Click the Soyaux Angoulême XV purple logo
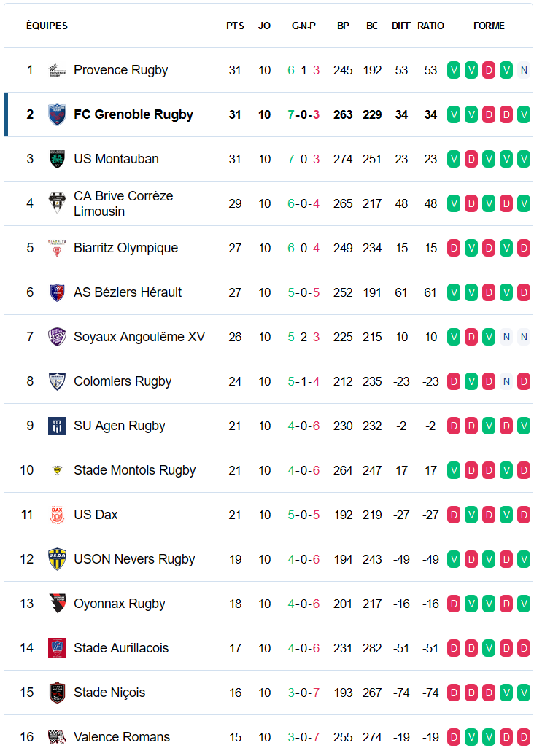Viewport: 534px width, 756px height. pyautogui.click(x=57, y=337)
